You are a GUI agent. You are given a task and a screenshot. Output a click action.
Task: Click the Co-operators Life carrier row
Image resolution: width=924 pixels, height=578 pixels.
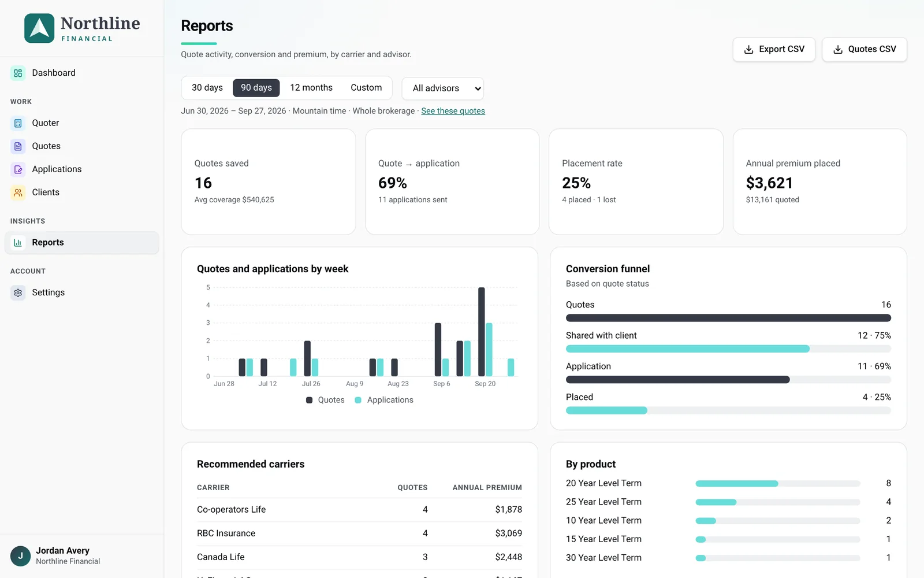point(359,510)
